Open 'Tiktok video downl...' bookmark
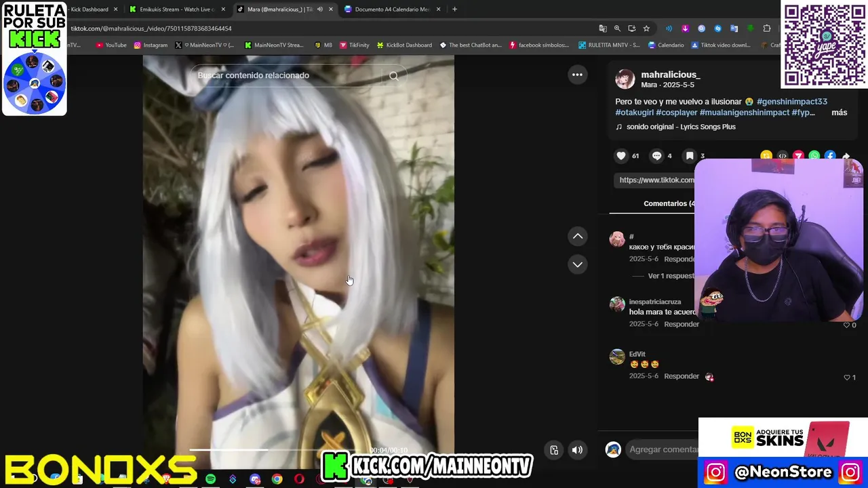Viewport: 868px width, 488px height. coord(721,45)
